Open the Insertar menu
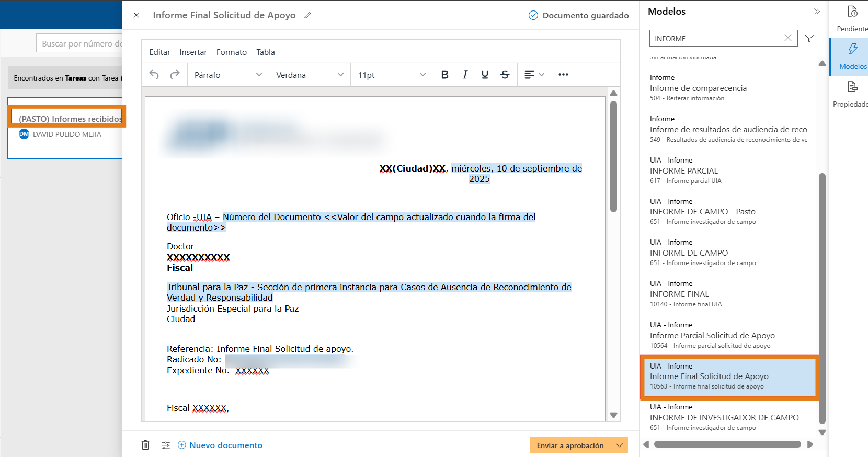The image size is (868, 457). pyautogui.click(x=193, y=52)
